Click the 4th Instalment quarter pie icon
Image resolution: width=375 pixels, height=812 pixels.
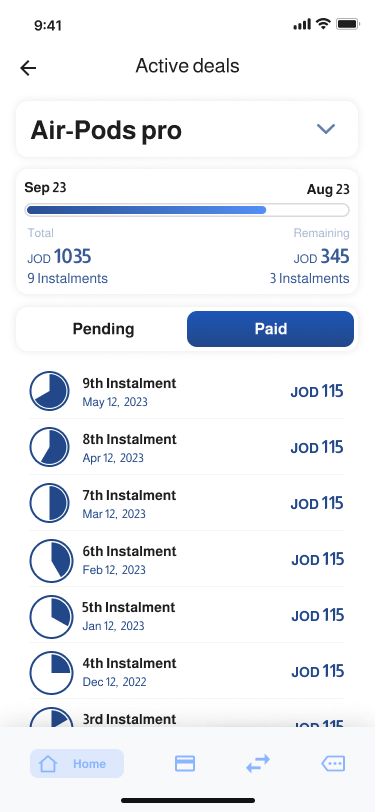pos(49,671)
